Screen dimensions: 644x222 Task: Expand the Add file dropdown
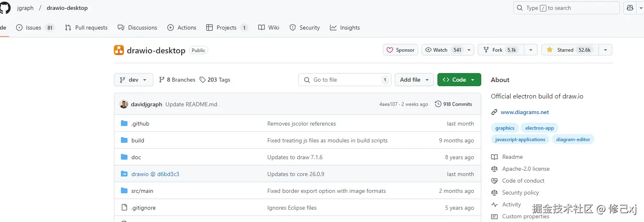click(414, 80)
